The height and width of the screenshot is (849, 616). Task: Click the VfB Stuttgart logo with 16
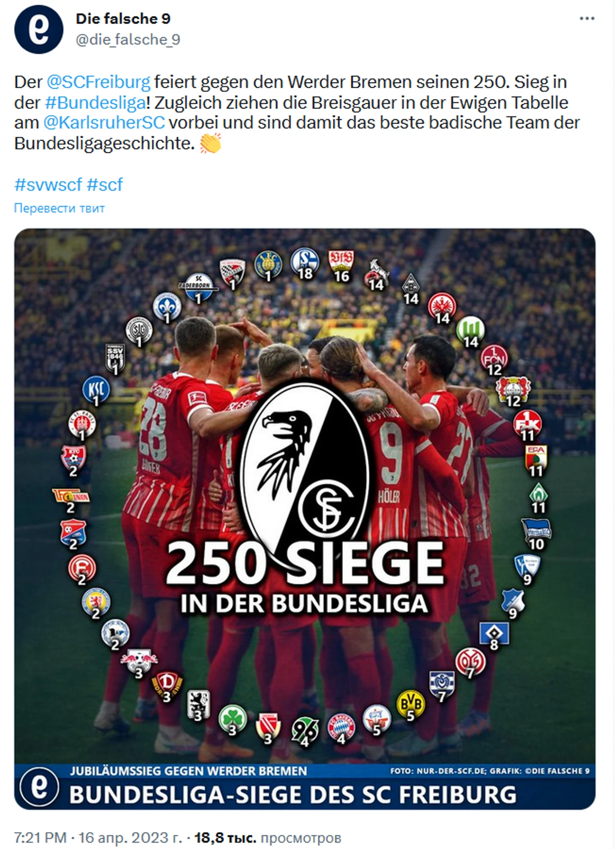click(341, 266)
